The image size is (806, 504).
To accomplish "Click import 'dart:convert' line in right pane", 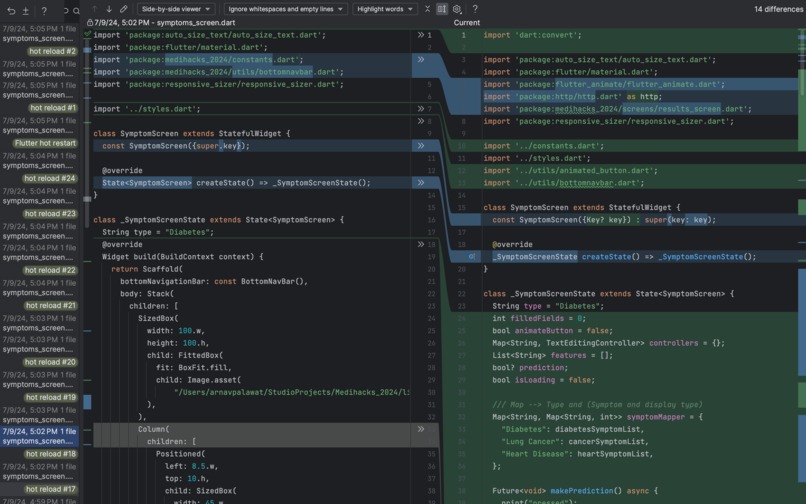I will pos(532,35).
